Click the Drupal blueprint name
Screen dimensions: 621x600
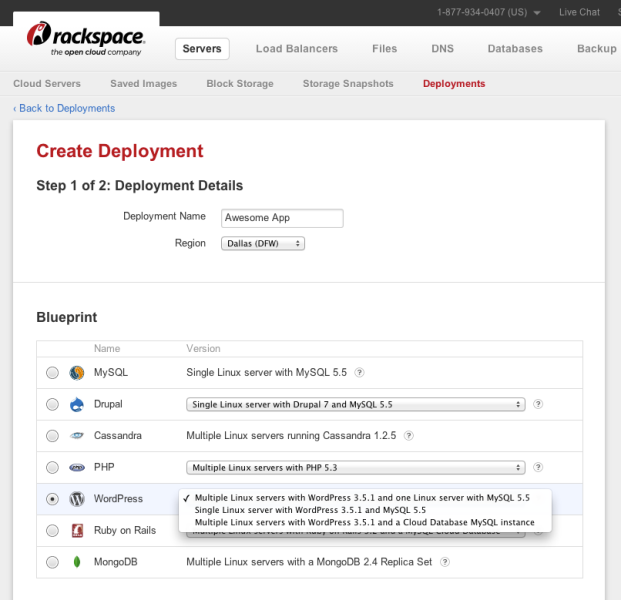pos(108,404)
